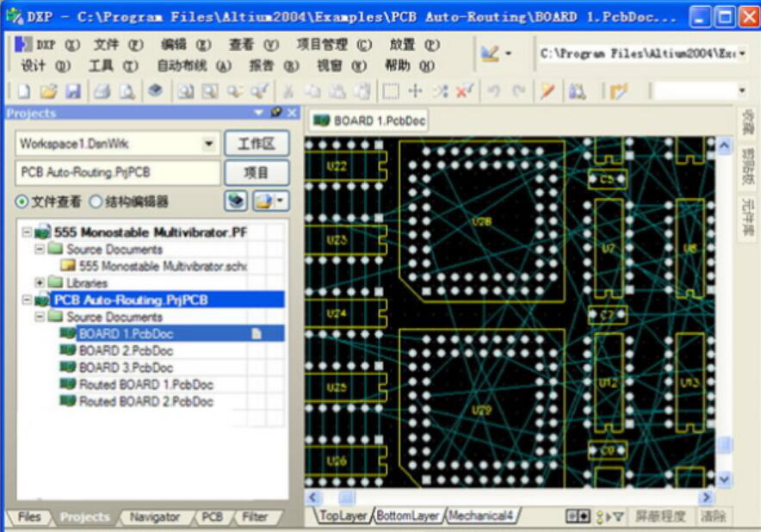Click the Print icon in toolbar
The image size is (761, 532).
tap(102, 90)
